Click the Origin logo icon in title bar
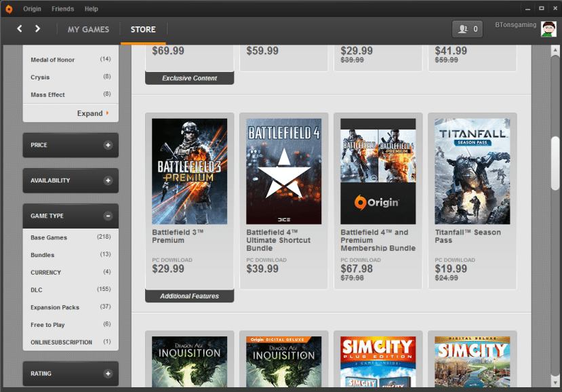This screenshot has width=562, height=392. pos(9,9)
